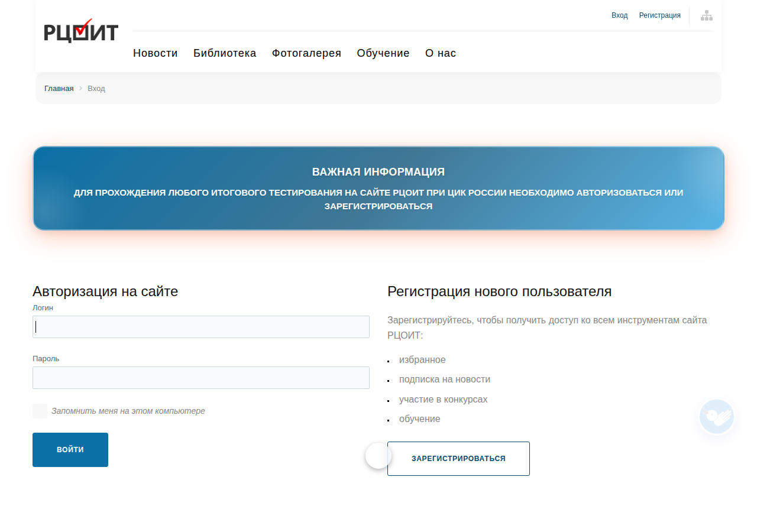Screen dimensions: 757x532
Task: Click the 'ВАЖНАЯ ИНФОРМАЦИЯ' banner heading
Action: [378, 172]
